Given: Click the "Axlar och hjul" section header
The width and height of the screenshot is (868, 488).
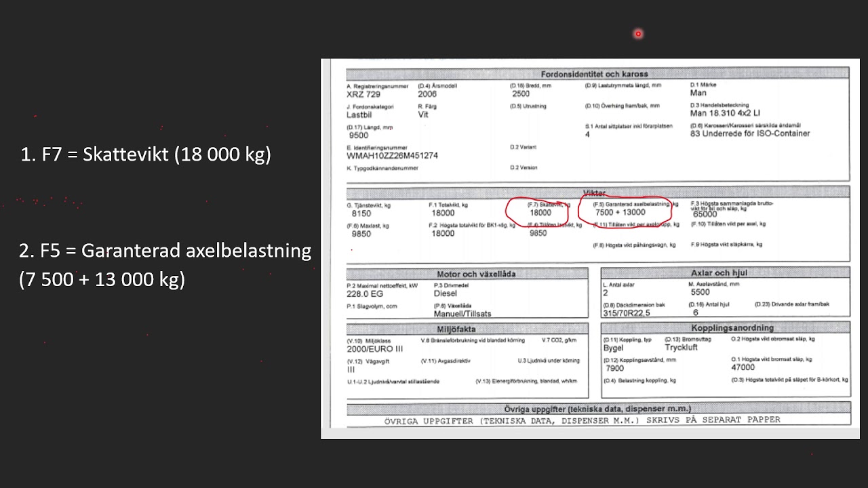Looking at the screenshot, I should (x=719, y=273).
